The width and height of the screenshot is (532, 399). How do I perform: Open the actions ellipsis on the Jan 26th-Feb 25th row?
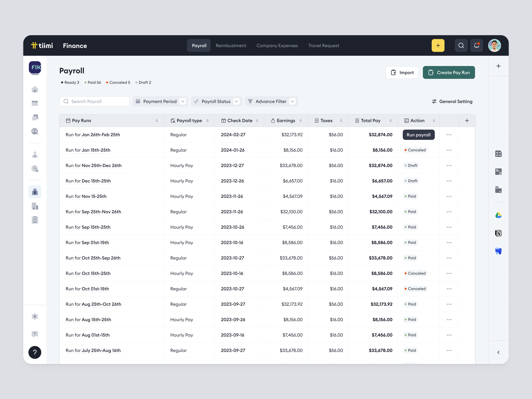449,135
